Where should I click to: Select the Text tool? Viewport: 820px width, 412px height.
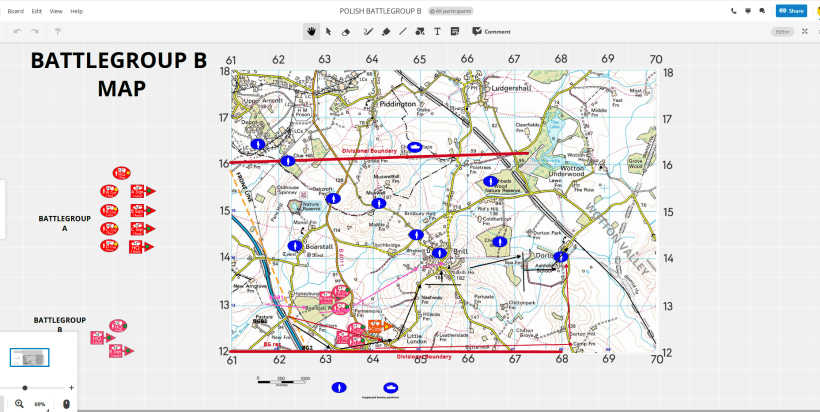click(437, 32)
